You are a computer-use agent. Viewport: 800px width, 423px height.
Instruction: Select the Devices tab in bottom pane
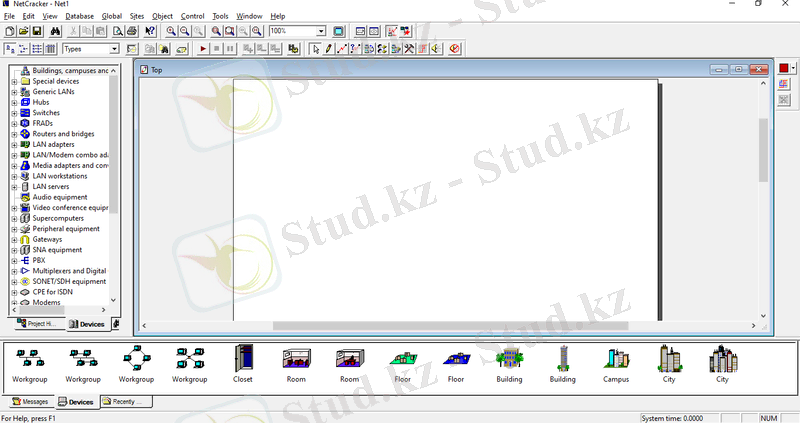pos(76,402)
